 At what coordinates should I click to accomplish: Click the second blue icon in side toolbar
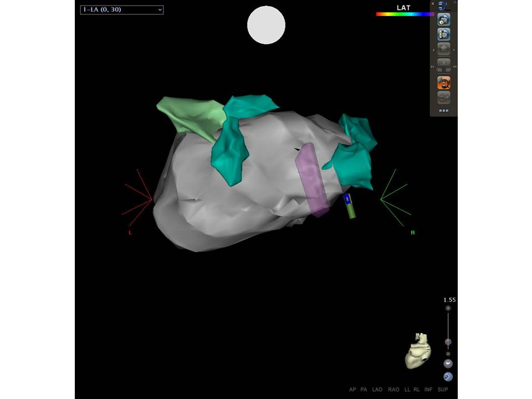[443, 20]
